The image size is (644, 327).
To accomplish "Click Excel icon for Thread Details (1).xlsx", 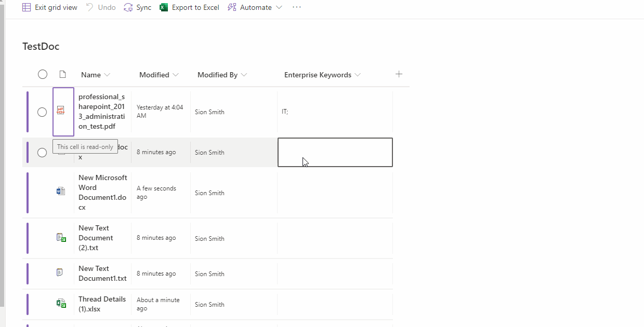I will pyautogui.click(x=61, y=304).
